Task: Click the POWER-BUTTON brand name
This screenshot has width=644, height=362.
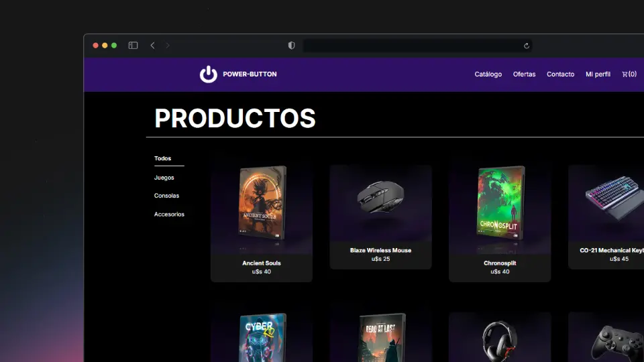Action: (250, 74)
